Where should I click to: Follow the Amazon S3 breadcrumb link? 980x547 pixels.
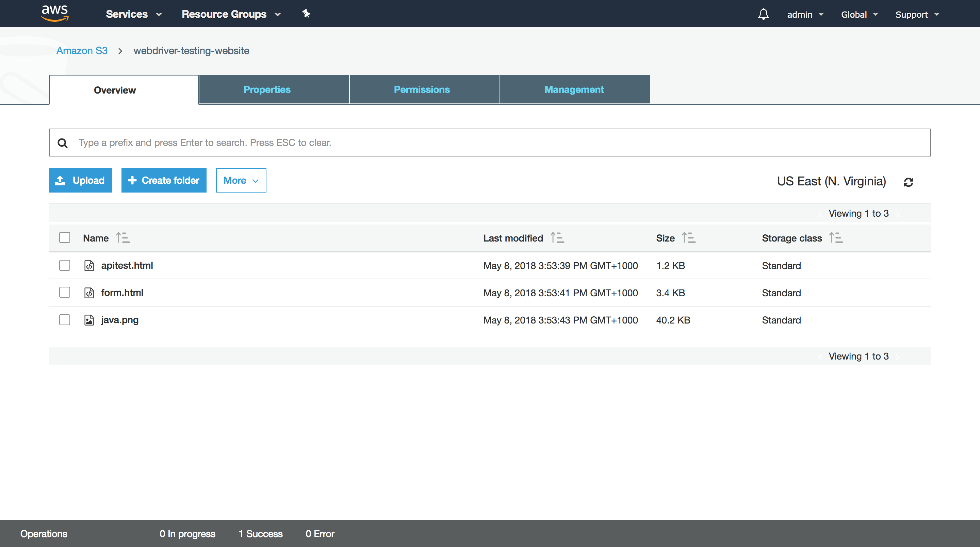[82, 51]
